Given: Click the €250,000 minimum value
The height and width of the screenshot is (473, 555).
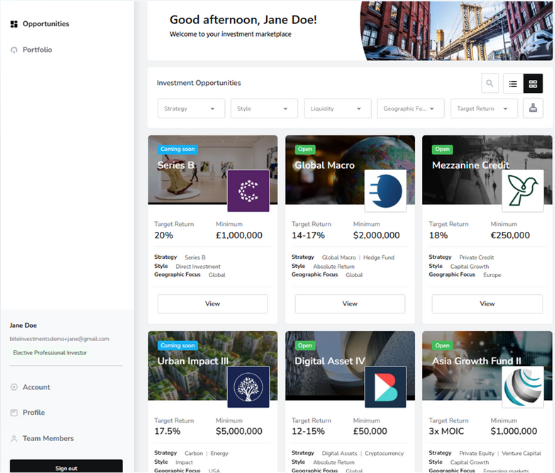Looking at the screenshot, I should 510,235.
